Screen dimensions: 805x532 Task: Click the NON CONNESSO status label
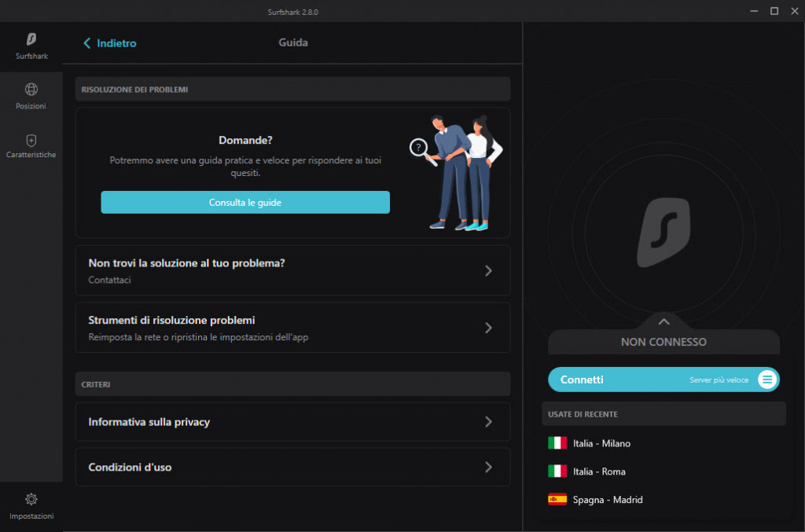[663, 342]
